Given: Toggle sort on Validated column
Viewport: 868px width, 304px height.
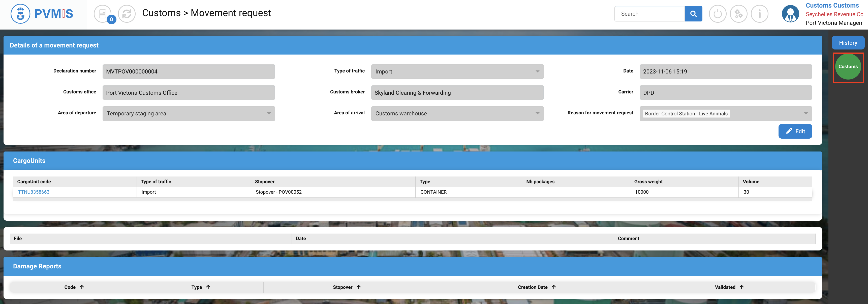Looking at the screenshot, I should coord(741,287).
